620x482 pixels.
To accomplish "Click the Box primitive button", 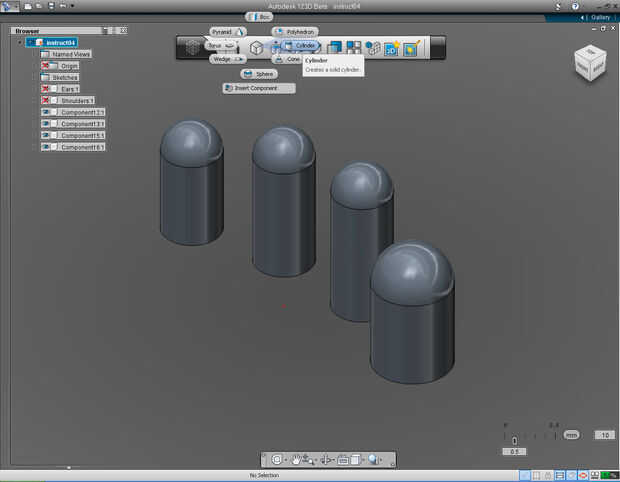I will click(x=259, y=17).
